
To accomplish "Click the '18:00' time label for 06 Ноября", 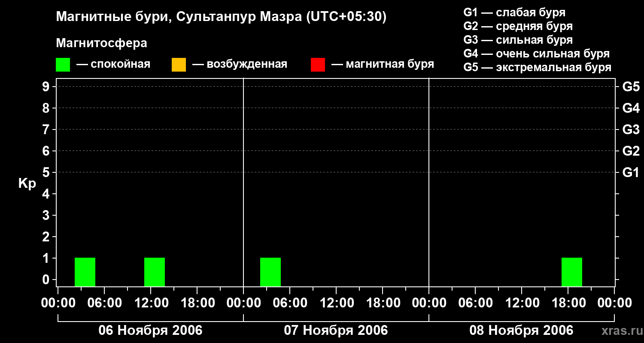I will point(197,303).
